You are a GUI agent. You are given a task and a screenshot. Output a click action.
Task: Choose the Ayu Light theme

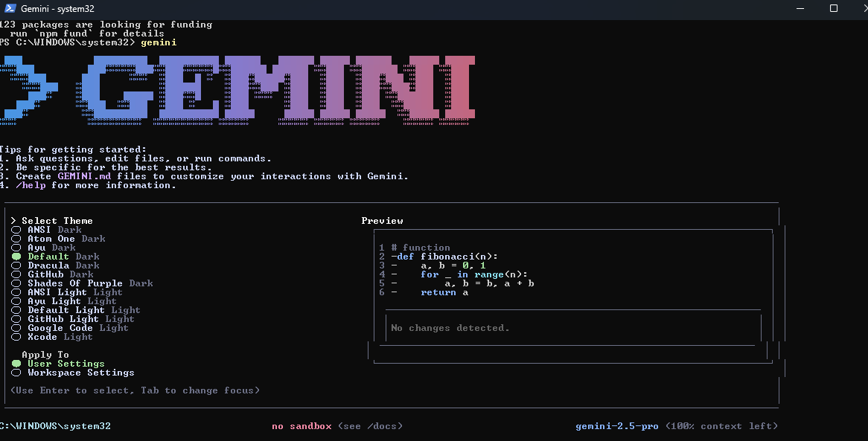64,300
